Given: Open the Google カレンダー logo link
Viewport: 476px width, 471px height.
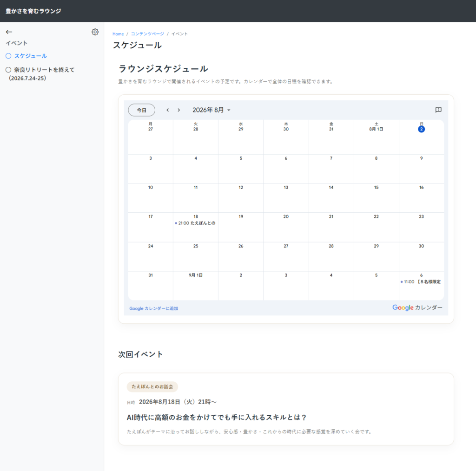Looking at the screenshot, I should (417, 307).
